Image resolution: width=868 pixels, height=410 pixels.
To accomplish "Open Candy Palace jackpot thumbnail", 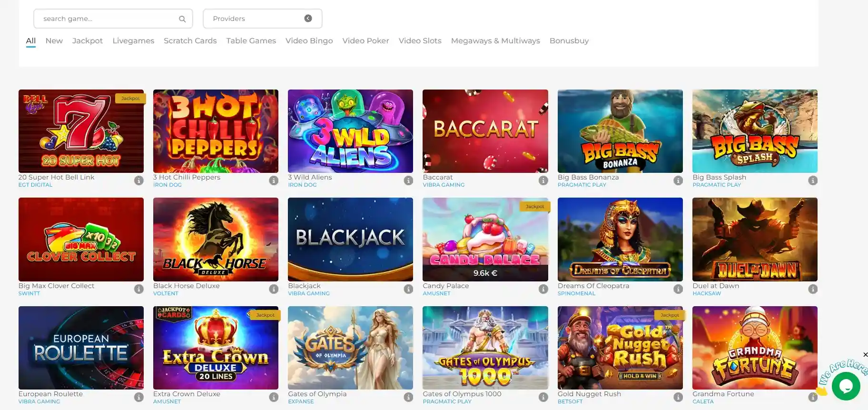I will 485,240.
